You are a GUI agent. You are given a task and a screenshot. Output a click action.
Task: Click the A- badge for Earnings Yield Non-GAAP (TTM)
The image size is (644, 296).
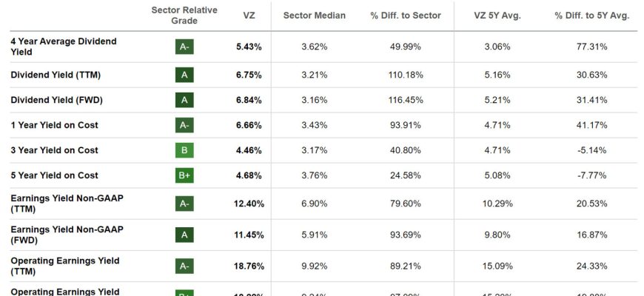[184, 203]
